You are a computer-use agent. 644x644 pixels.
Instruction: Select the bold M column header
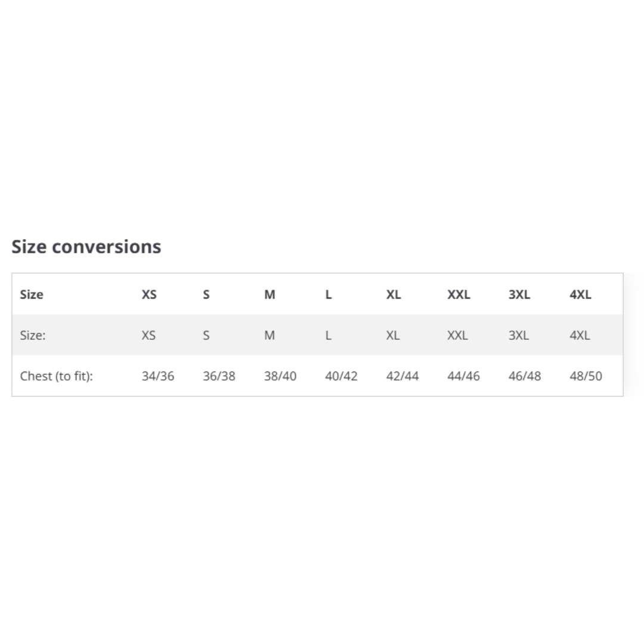[270, 295]
